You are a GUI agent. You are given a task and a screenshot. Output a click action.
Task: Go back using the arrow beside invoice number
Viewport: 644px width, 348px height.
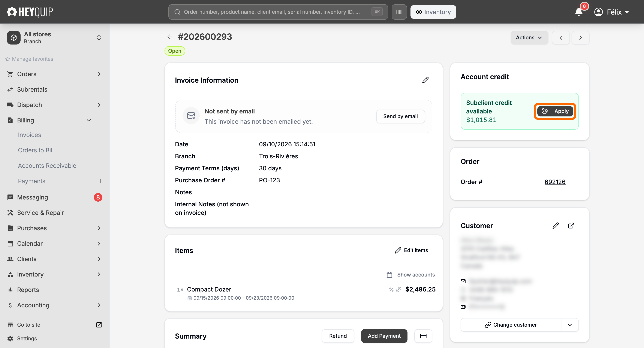click(x=170, y=37)
